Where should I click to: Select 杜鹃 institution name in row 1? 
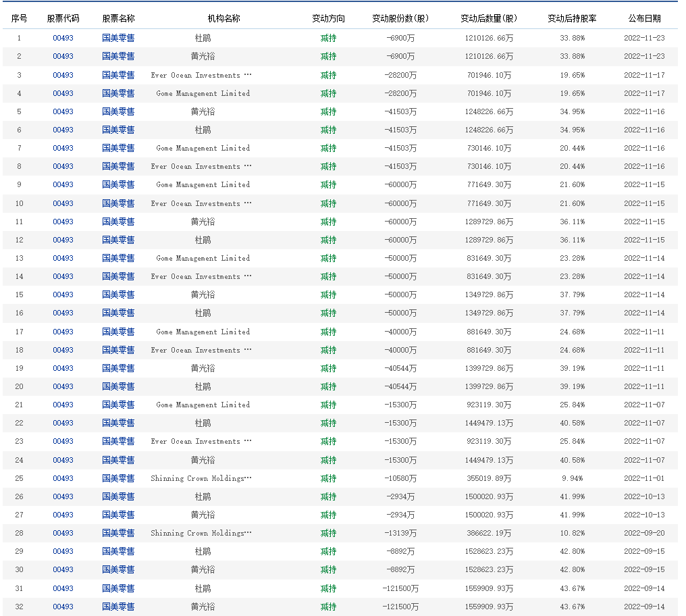[203, 38]
